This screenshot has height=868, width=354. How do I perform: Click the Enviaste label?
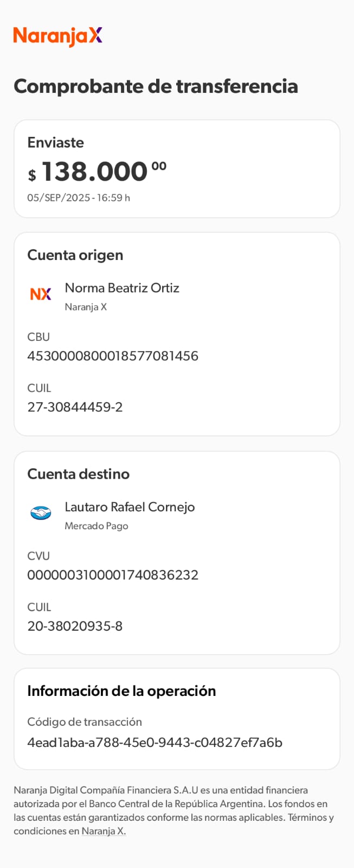[x=55, y=142]
